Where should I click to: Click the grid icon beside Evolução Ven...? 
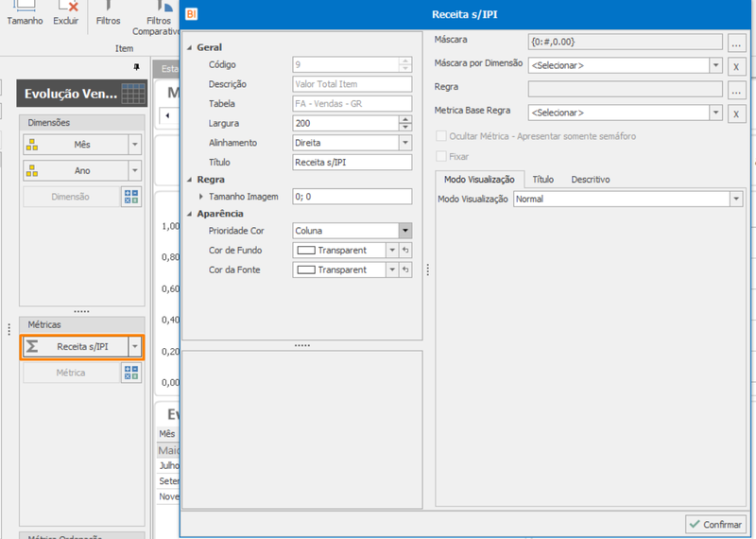[x=133, y=93]
